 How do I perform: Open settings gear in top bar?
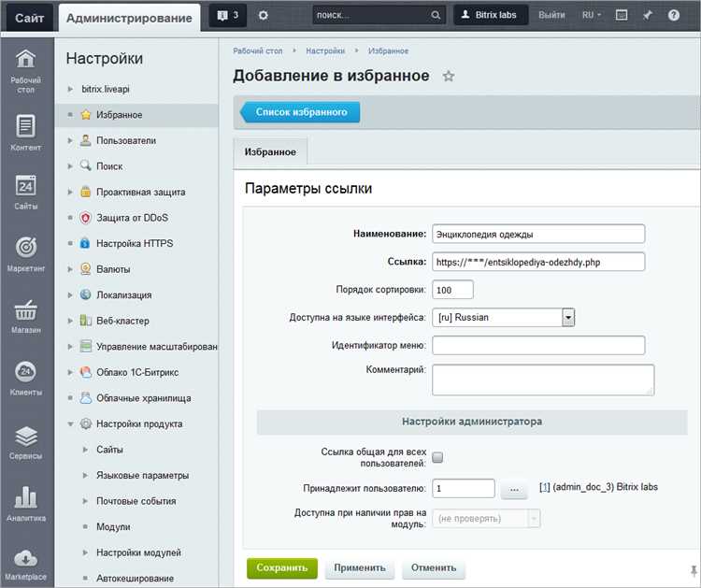pyautogui.click(x=264, y=15)
